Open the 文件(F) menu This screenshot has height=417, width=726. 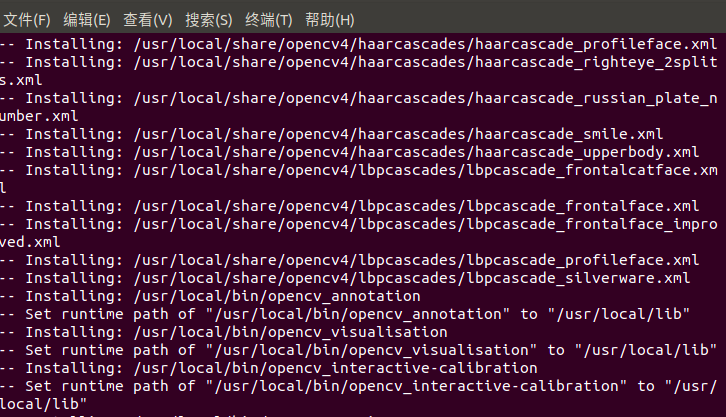27,20
